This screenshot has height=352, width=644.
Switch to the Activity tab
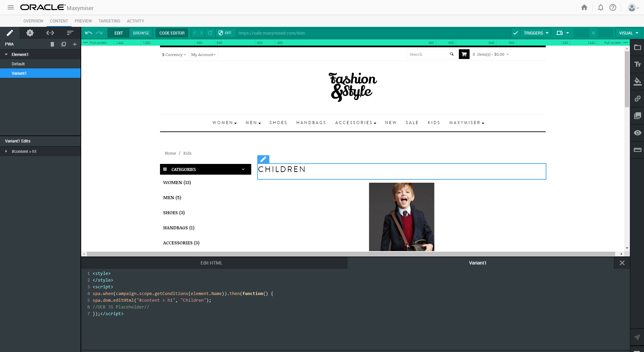pos(136,21)
